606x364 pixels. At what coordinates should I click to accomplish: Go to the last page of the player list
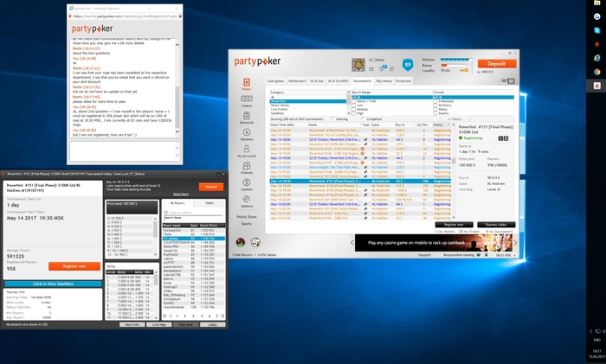click(222, 316)
